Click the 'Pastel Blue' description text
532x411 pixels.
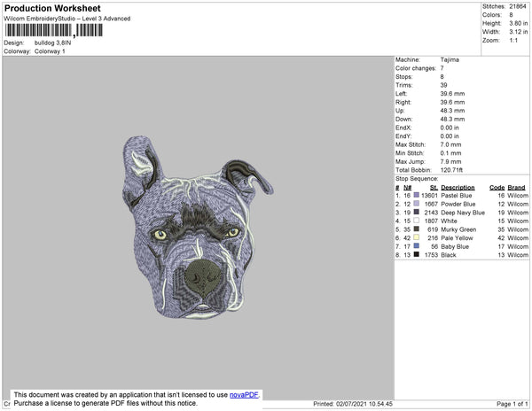(457, 196)
